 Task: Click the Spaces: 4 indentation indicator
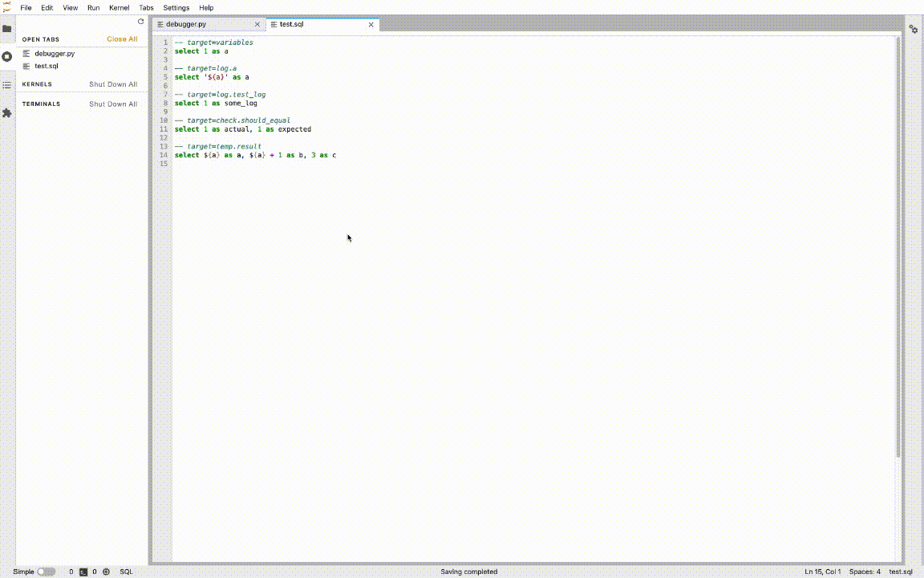point(865,572)
